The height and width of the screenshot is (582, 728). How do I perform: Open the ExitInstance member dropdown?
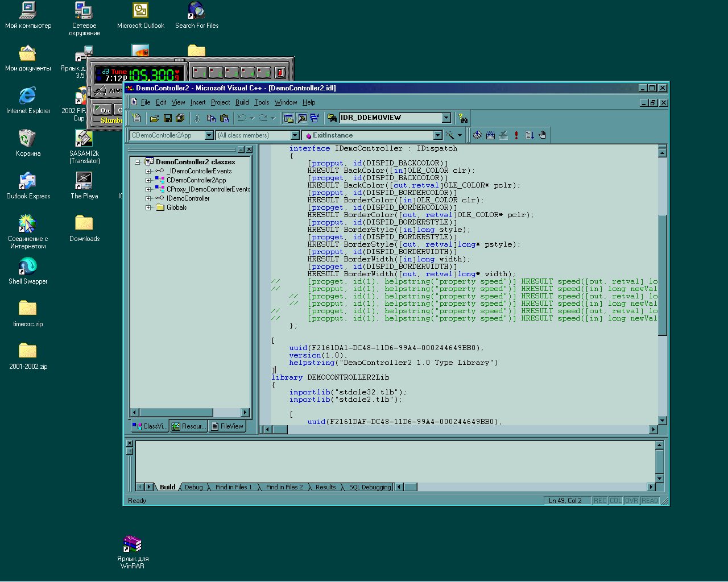tap(437, 135)
